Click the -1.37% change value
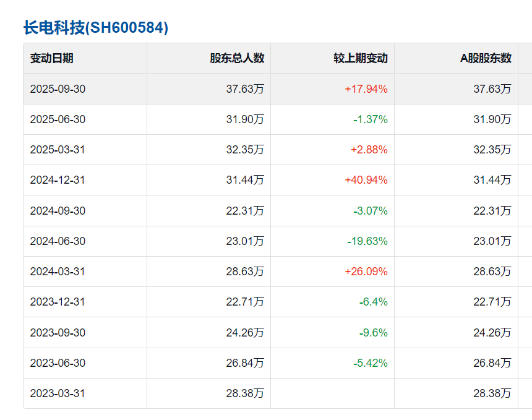This screenshot has width=532, height=420. pyautogui.click(x=371, y=119)
